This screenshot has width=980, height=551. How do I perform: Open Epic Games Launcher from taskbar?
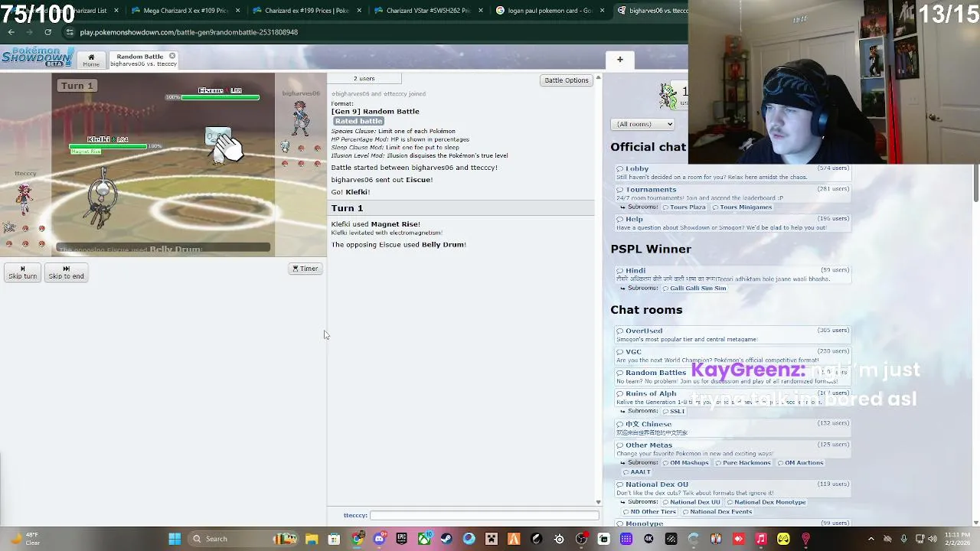click(x=401, y=539)
